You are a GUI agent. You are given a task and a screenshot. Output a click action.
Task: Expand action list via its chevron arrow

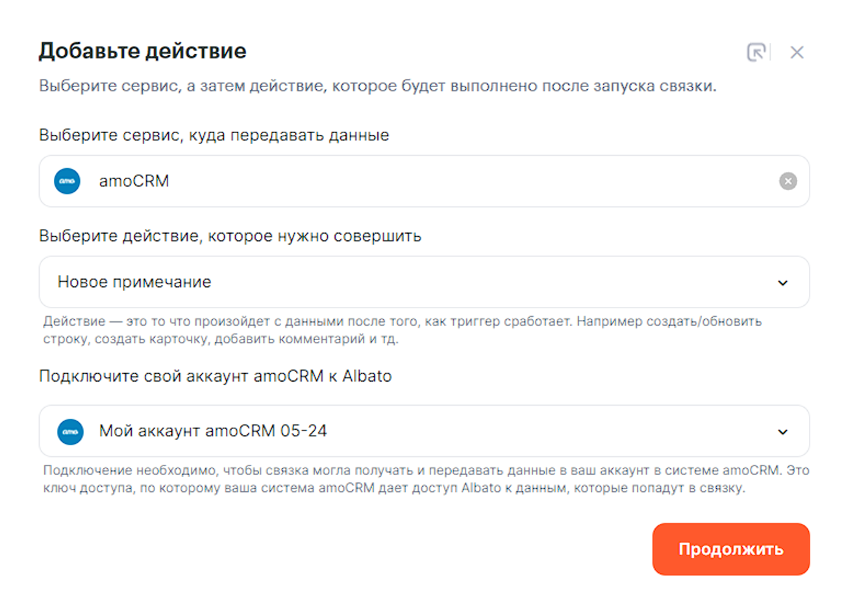click(x=783, y=282)
